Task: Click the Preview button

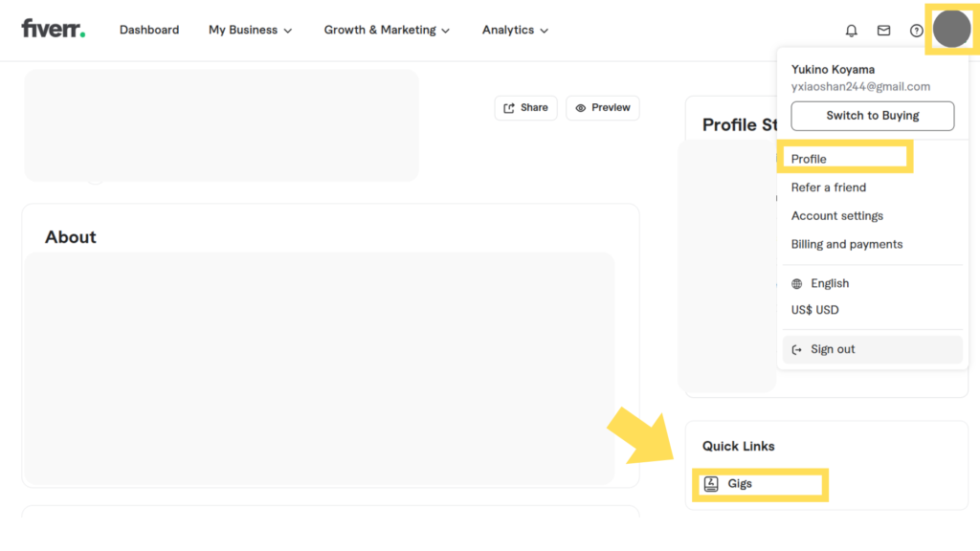Action: 603,108
